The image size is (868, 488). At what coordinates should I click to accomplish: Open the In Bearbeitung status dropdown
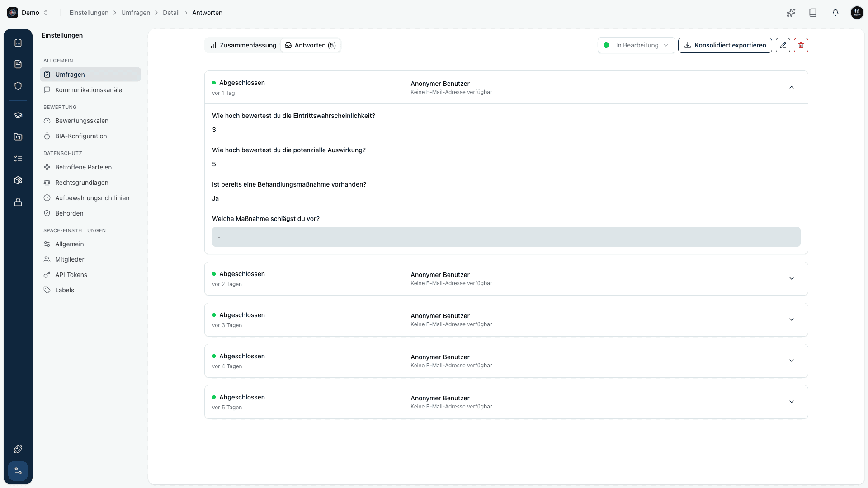point(636,45)
